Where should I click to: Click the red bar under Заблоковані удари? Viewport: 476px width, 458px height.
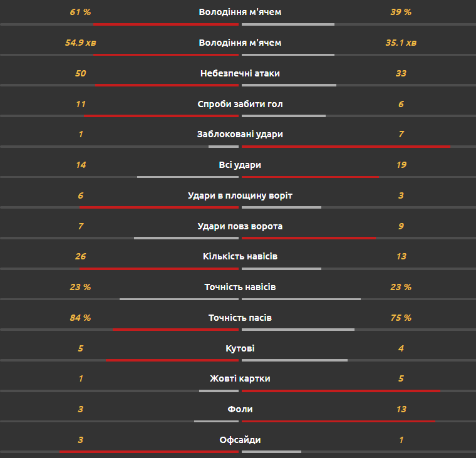pyautogui.click(x=346, y=147)
